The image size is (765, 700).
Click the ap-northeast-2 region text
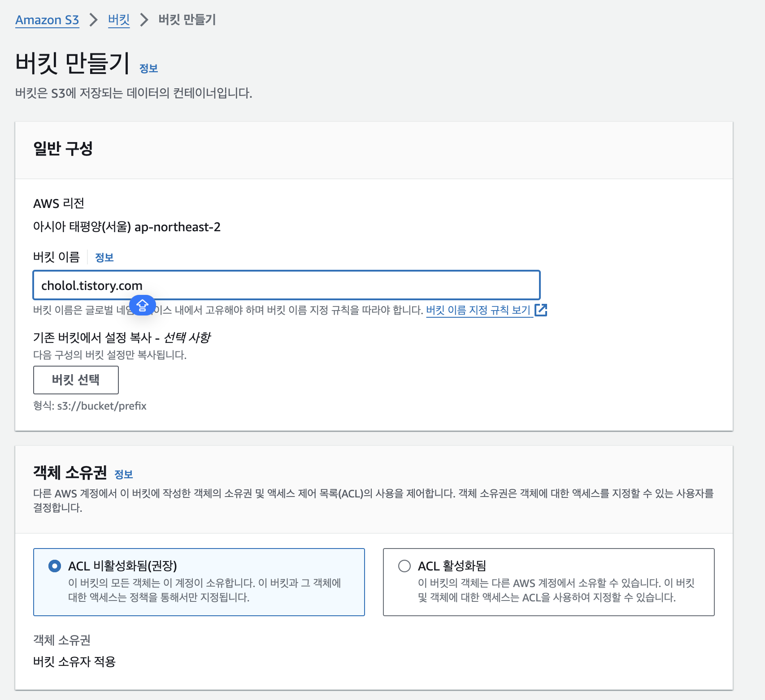[178, 227]
